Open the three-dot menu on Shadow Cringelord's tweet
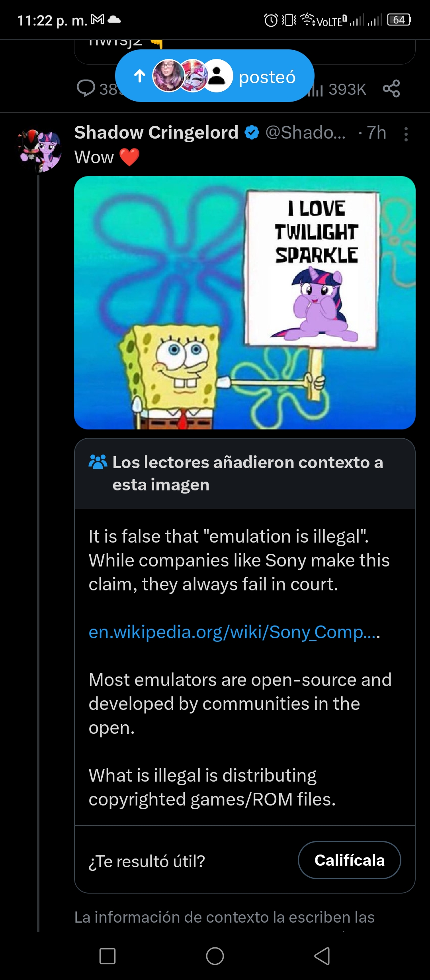 tap(406, 134)
